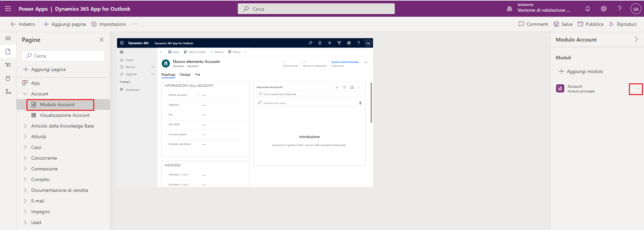This screenshot has width=644, height=230.
Task: Open the help question mark icon
Action: click(620, 9)
